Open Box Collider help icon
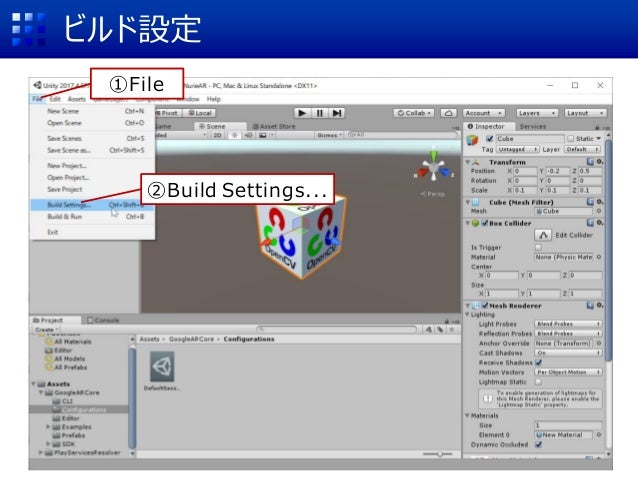The height and width of the screenshot is (479, 638). point(590,223)
